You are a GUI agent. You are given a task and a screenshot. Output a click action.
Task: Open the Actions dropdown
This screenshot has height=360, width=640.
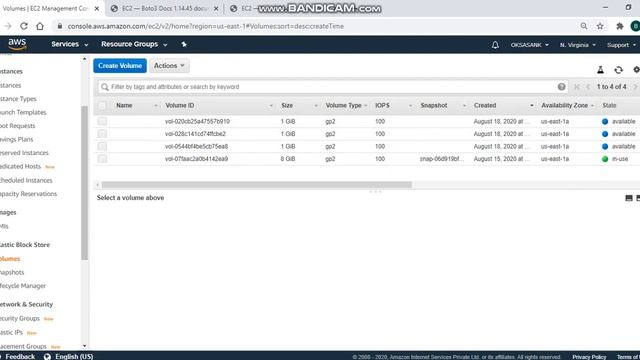click(169, 66)
